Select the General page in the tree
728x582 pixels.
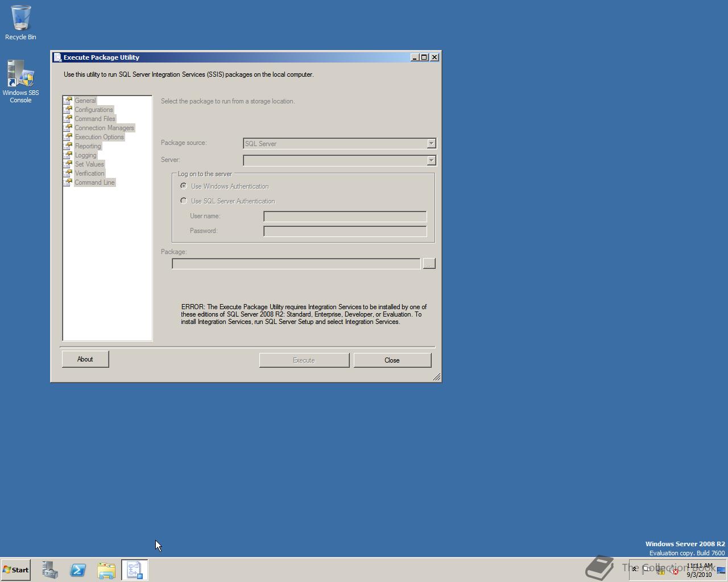click(85, 101)
